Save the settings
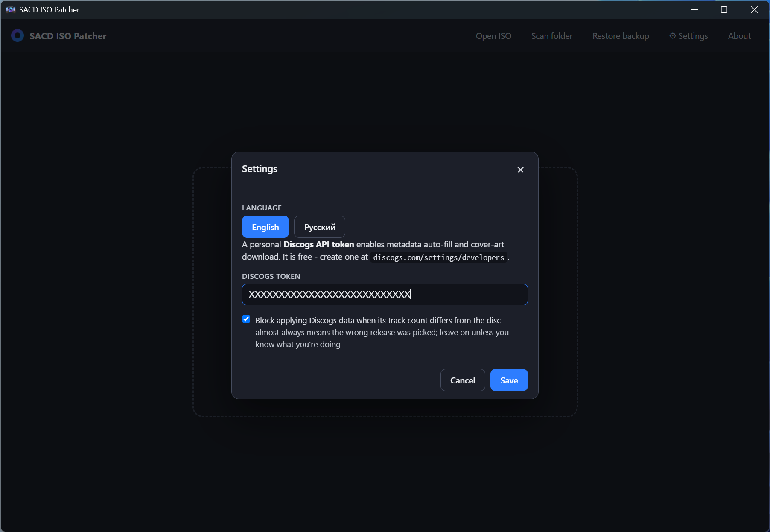 point(509,380)
